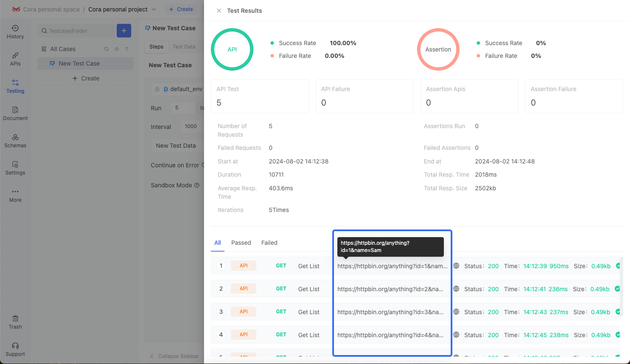Click Status 200 in row 4
Image resolution: width=630 pixels, height=364 pixels.
coord(481,335)
